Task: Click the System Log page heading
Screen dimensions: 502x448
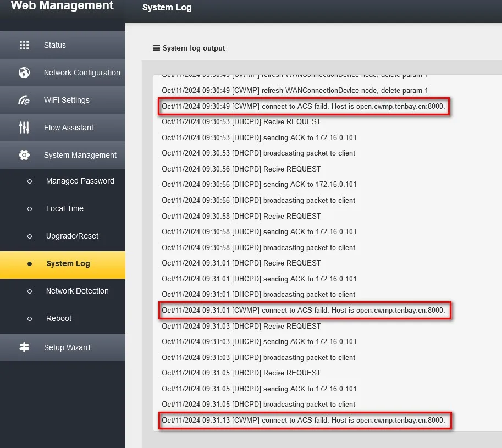Action: (167, 7)
